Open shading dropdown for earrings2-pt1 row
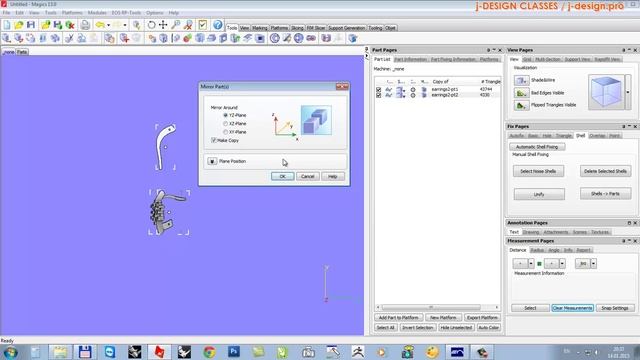This screenshot has height=360, width=640. click(404, 90)
